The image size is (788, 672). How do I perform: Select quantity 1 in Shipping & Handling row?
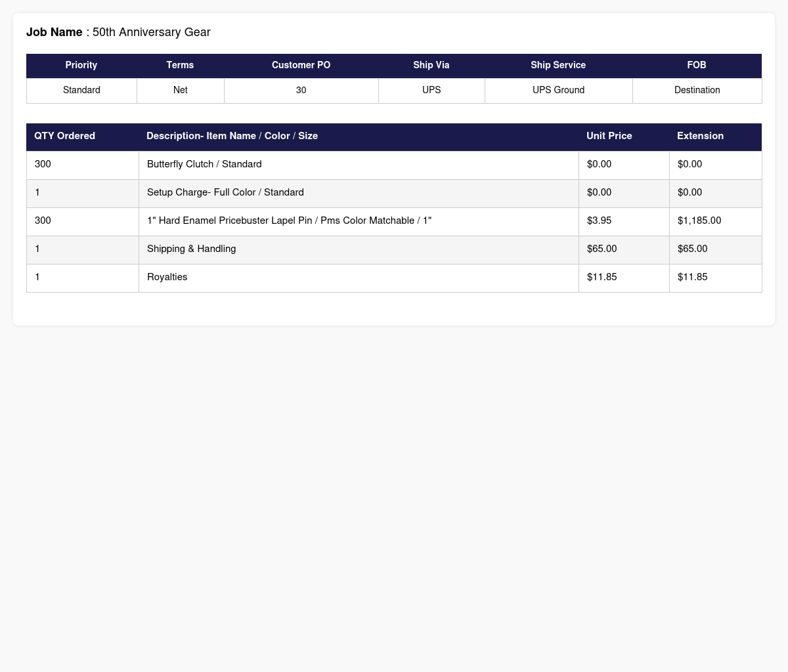(83, 249)
